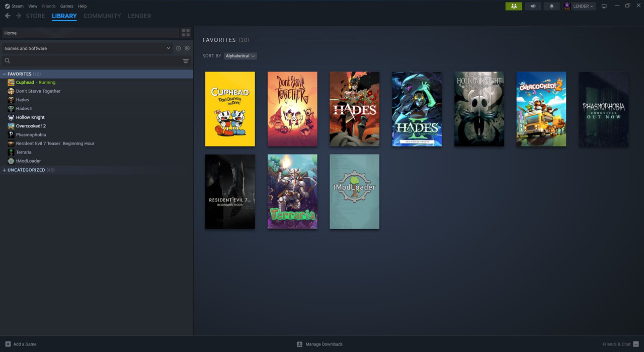Screen dimensions: 644x352
Task: Click the Overcooked! 2 sidebar icon
Action: (x=11, y=126)
